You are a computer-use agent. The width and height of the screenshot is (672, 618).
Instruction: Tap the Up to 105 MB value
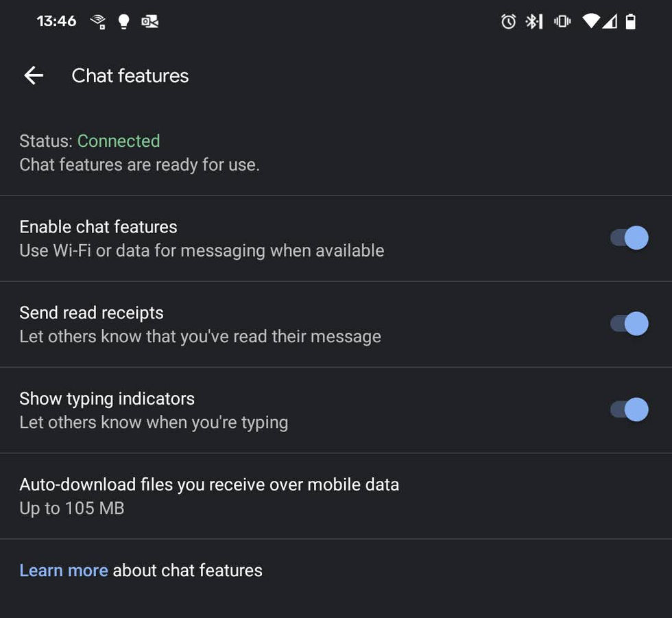(72, 508)
